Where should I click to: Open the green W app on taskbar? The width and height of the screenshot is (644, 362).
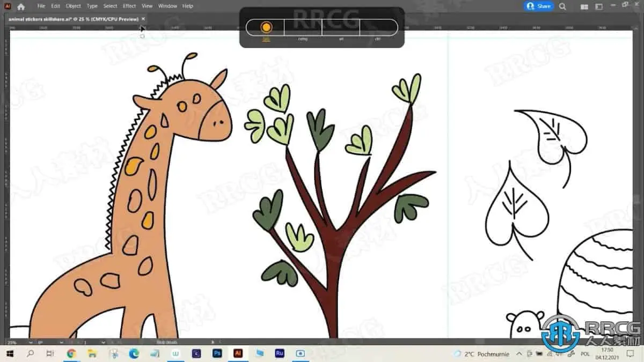tap(175, 353)
